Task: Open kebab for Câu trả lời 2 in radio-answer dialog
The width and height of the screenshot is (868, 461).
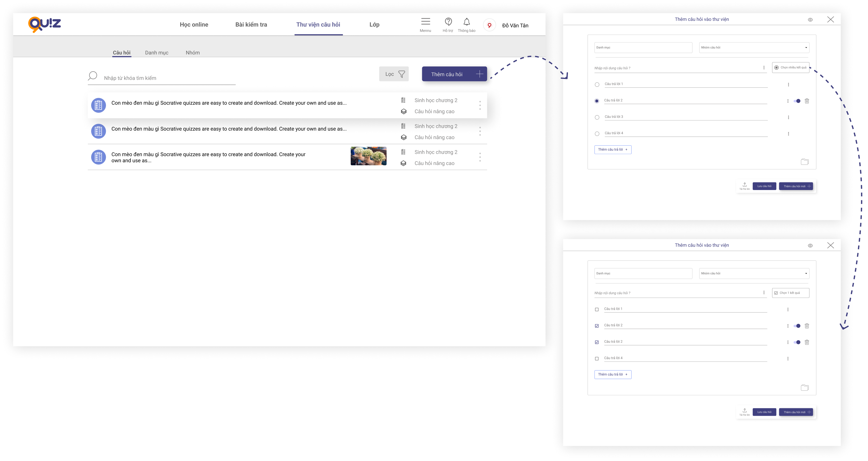Action: coord(788,101)
